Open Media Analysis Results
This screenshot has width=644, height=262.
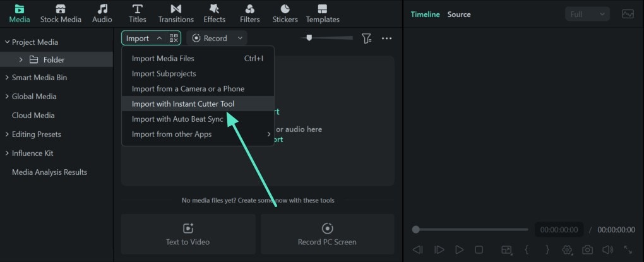50,172
